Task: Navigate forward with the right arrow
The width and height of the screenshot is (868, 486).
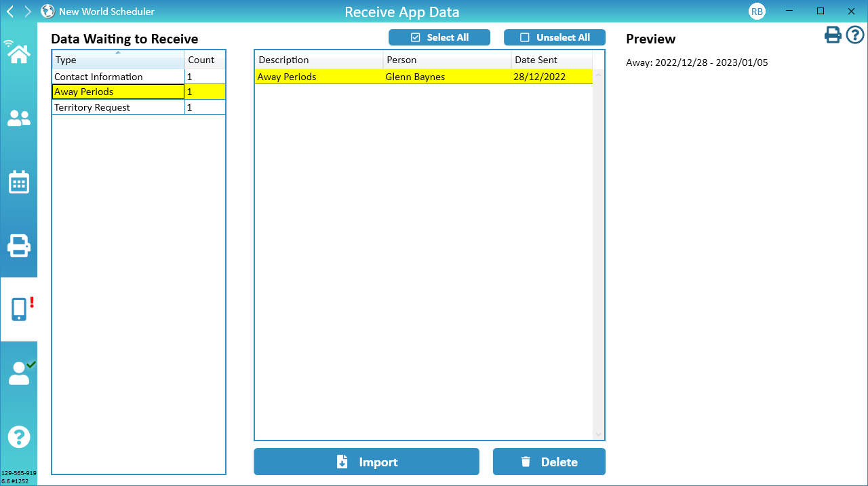Action: [28, 12]
